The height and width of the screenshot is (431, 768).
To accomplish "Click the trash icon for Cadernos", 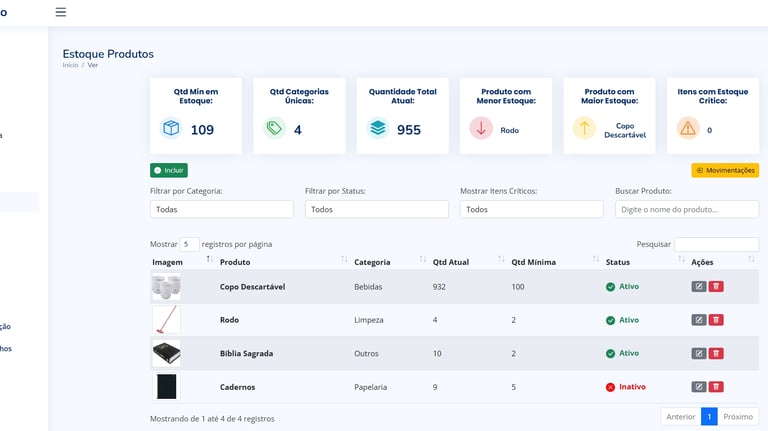I will 717,387.
